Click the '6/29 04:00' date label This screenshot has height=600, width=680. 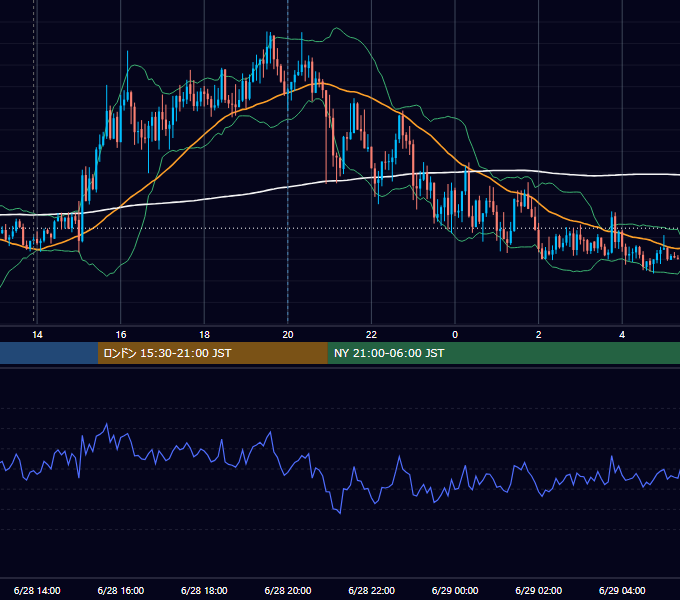[622, 590]
